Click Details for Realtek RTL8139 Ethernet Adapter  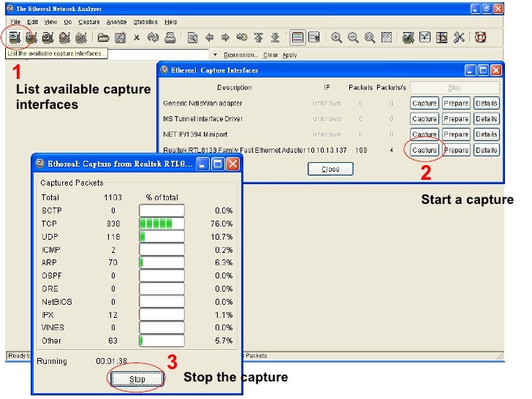click(x=486, y=150)
